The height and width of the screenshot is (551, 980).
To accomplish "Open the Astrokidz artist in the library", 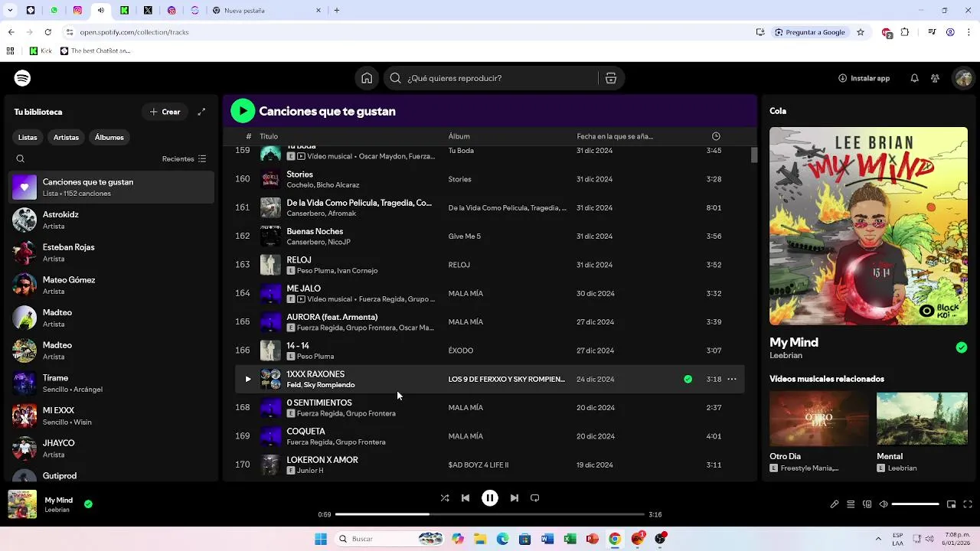I will coord(113,220).
